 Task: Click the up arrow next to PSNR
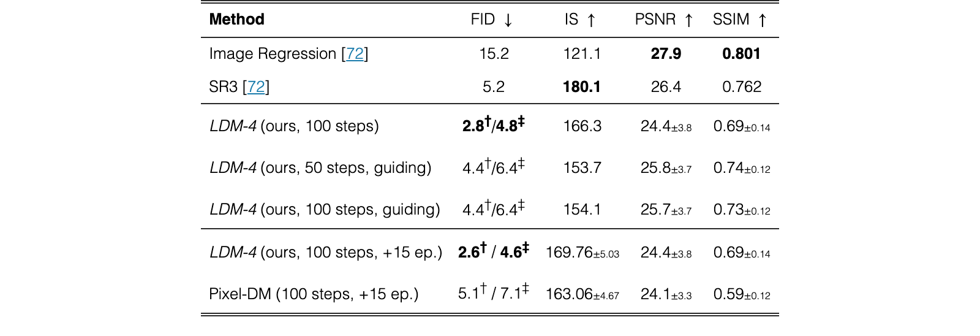click(x=688, y=20)
